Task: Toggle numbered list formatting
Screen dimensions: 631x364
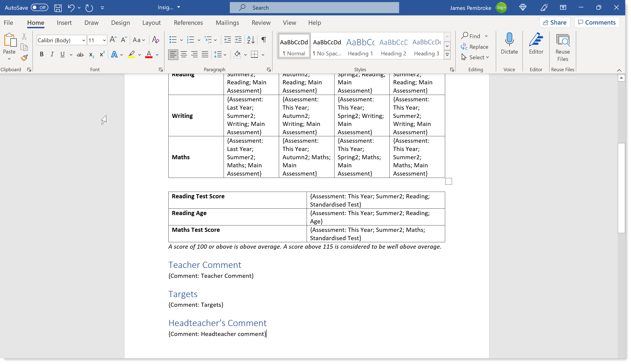Action: (x=190, y=40)
